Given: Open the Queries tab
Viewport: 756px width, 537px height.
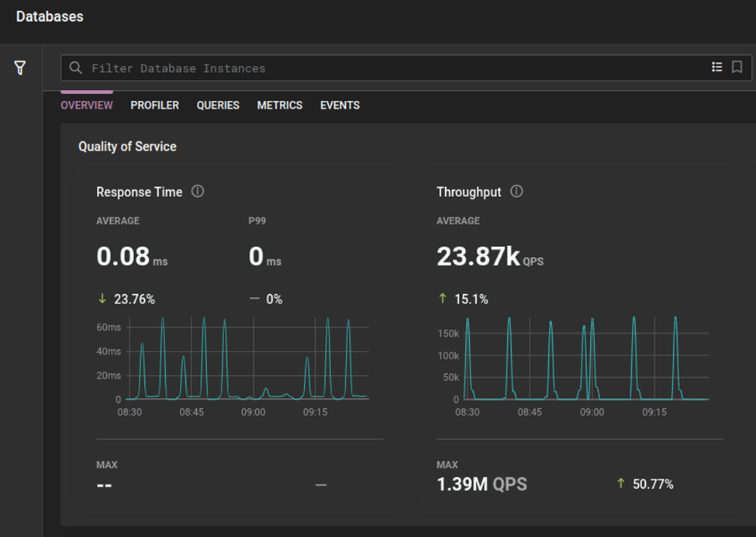Looking at the screenshot, I should click(218, 106).
